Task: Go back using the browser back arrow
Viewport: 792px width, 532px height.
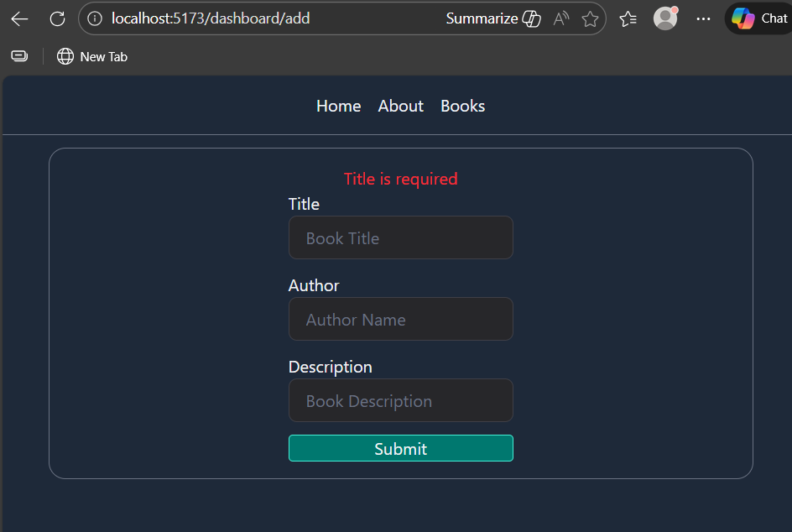Action: point(19,19)
